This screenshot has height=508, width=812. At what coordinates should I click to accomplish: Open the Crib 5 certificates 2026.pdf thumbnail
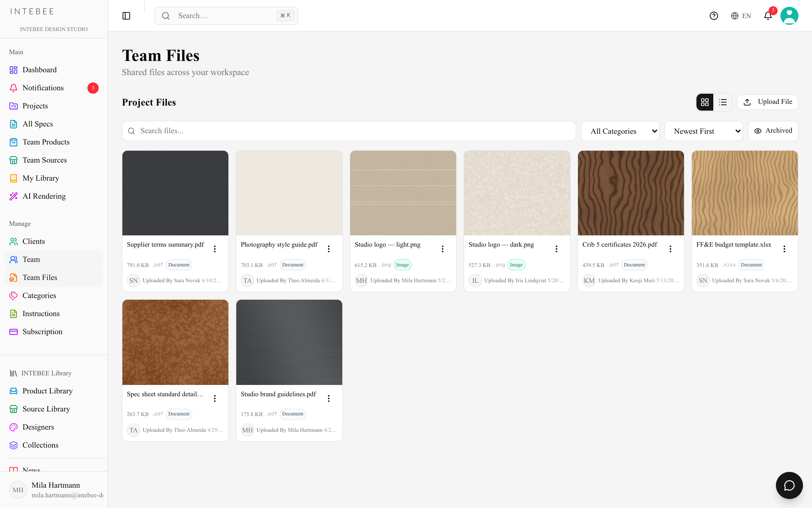(631, 193)
